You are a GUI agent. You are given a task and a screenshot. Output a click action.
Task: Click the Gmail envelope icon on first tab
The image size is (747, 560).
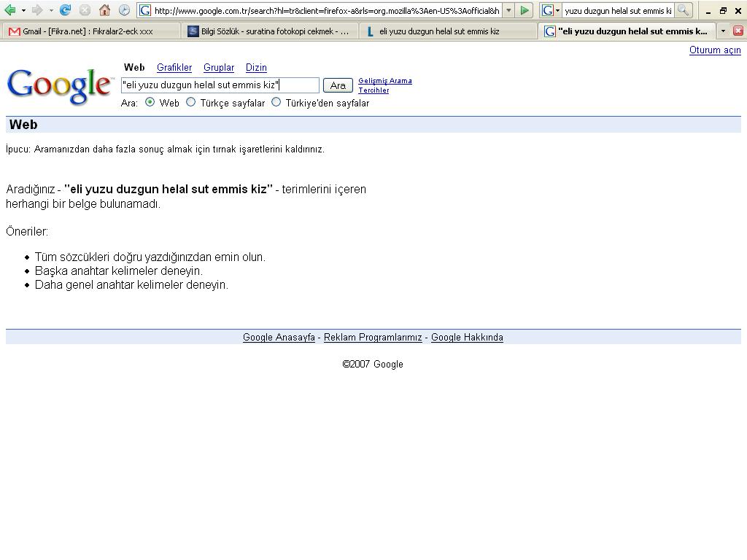(15, 31)
